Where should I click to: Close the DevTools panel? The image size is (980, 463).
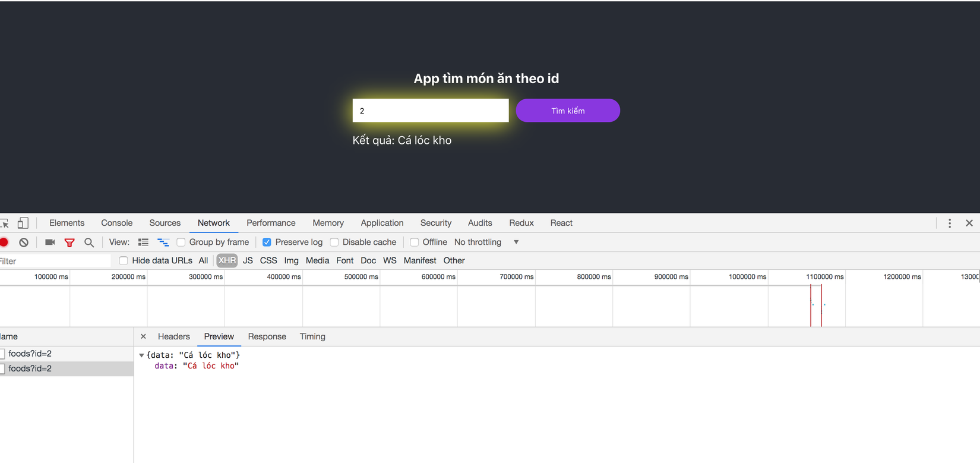(x=969, y=223)
